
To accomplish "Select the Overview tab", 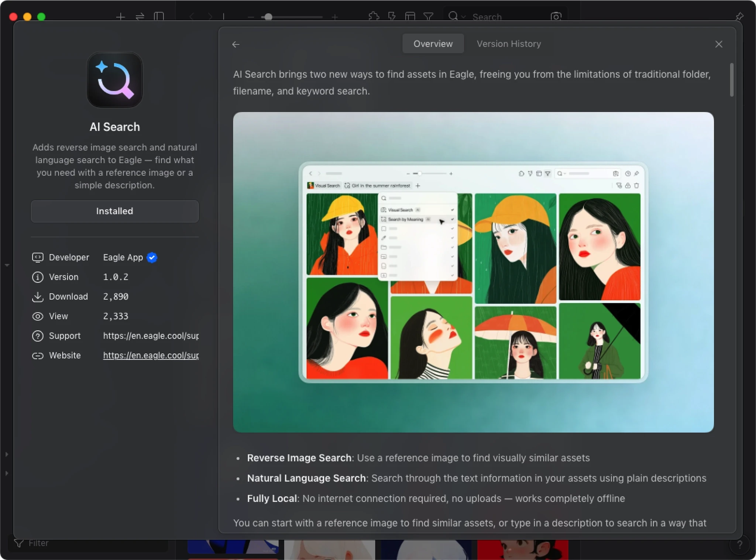I will (x=433, y=44).
